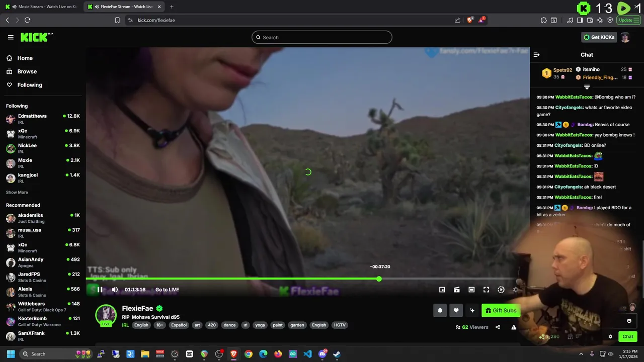
Task: Open playback speed control icon
Action: pyautogui.click(x=501, y=290)
